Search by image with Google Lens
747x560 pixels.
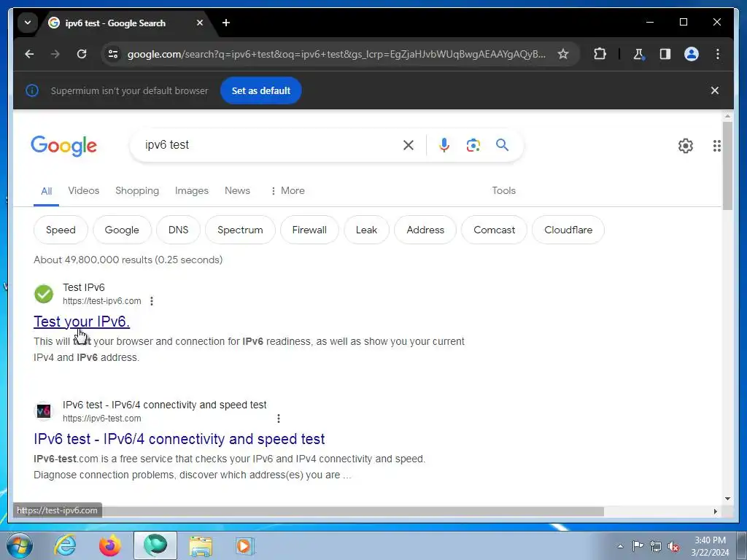coord(473,145)
